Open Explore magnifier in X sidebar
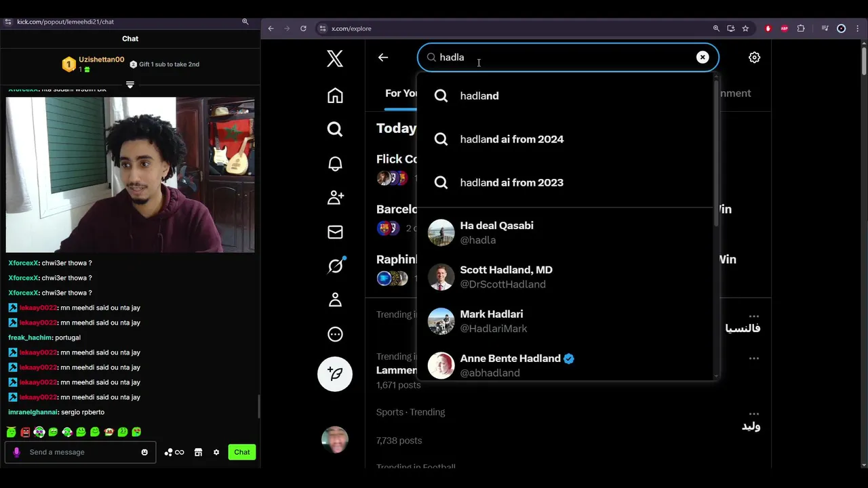The width and height of the screenshot is (868, 488). [x=335, y=129]
